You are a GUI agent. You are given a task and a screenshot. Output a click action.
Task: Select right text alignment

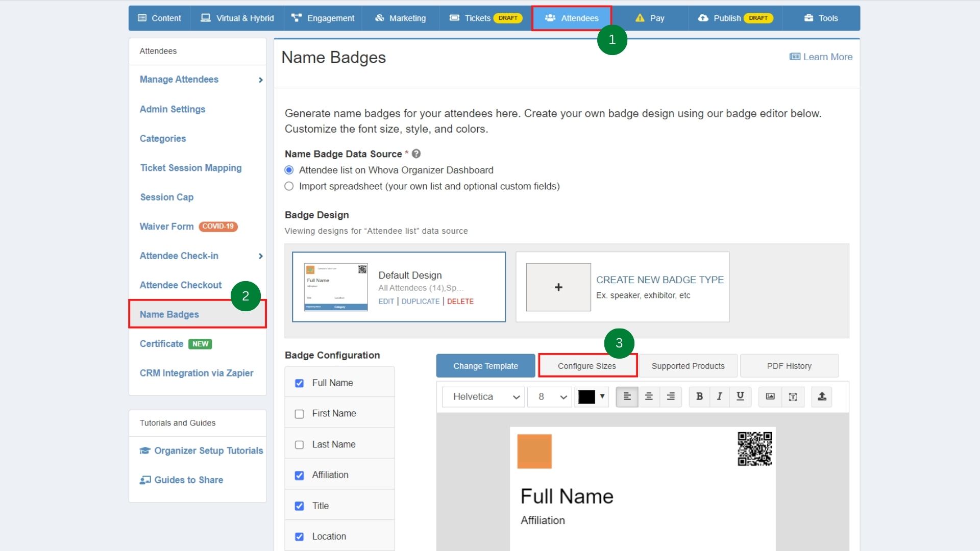pos(671,396)
